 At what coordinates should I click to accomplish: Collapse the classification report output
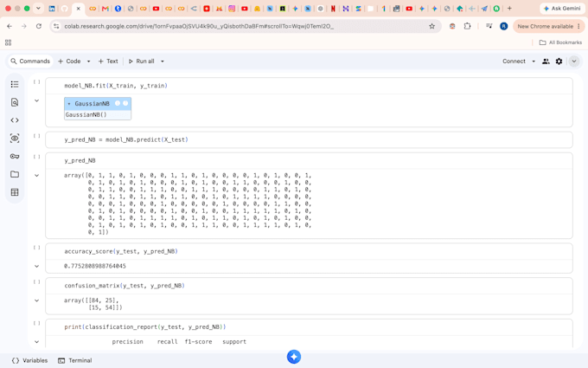pos(36,342)
